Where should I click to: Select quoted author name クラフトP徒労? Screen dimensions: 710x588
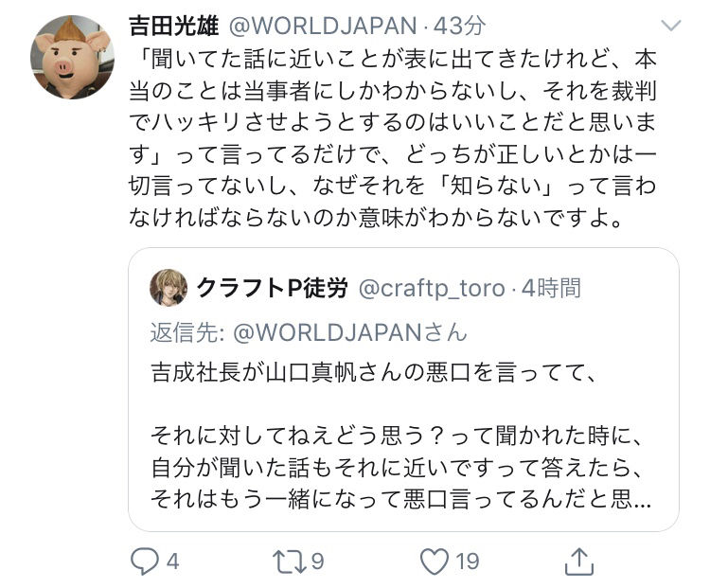pos(272,288)
